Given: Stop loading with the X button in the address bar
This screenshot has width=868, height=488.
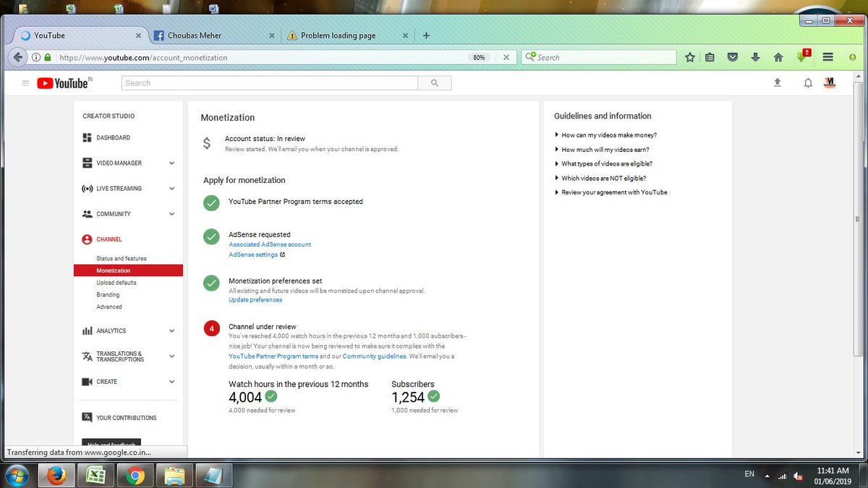Looking at the screenshot, I should coord(506,57).
